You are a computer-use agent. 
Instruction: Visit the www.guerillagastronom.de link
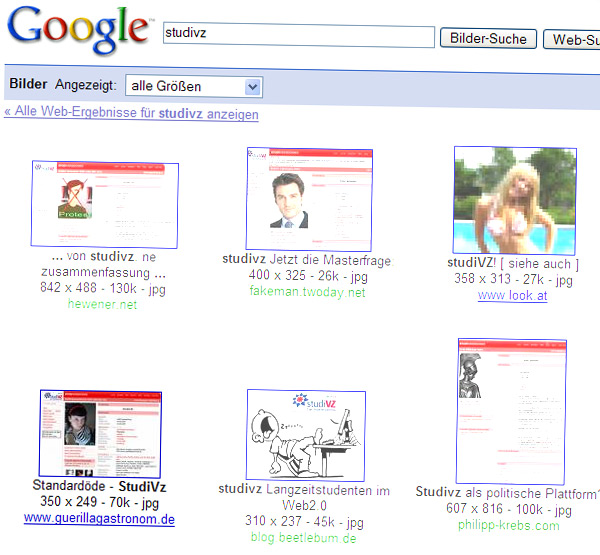(99, 519)
